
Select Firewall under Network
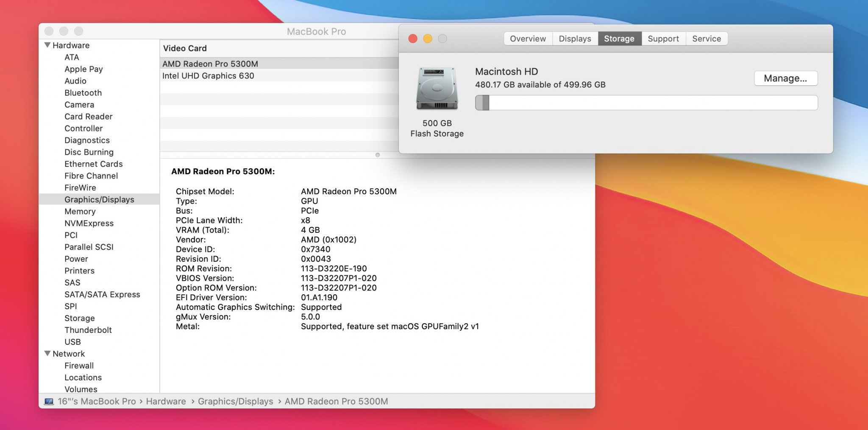click(79, 366)
